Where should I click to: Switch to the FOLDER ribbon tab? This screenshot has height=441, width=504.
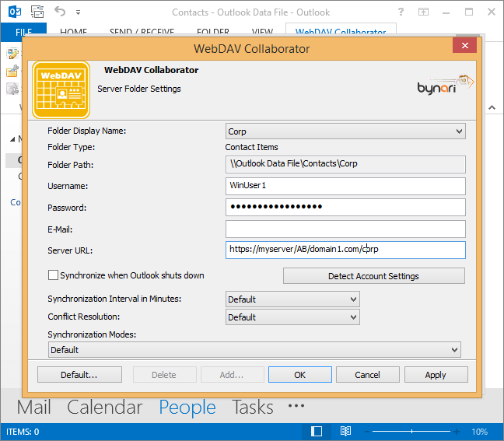pyautogui.click(x=213, y=32)
